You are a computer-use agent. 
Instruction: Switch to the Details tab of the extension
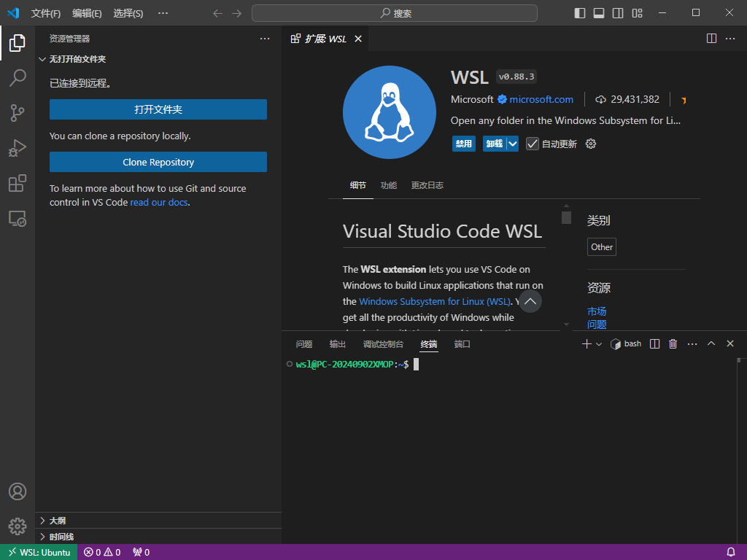point(357,185)
